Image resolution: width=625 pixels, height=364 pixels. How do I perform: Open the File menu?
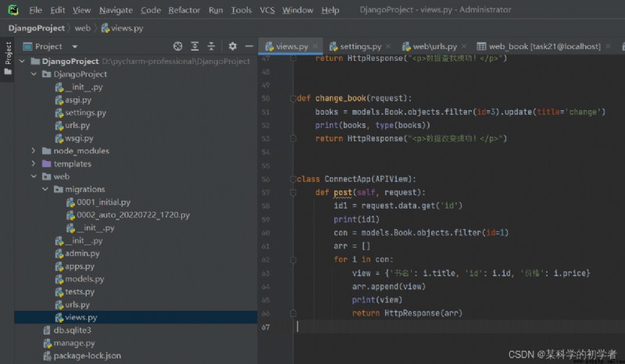pyautogui.click(x=35, y=10)
